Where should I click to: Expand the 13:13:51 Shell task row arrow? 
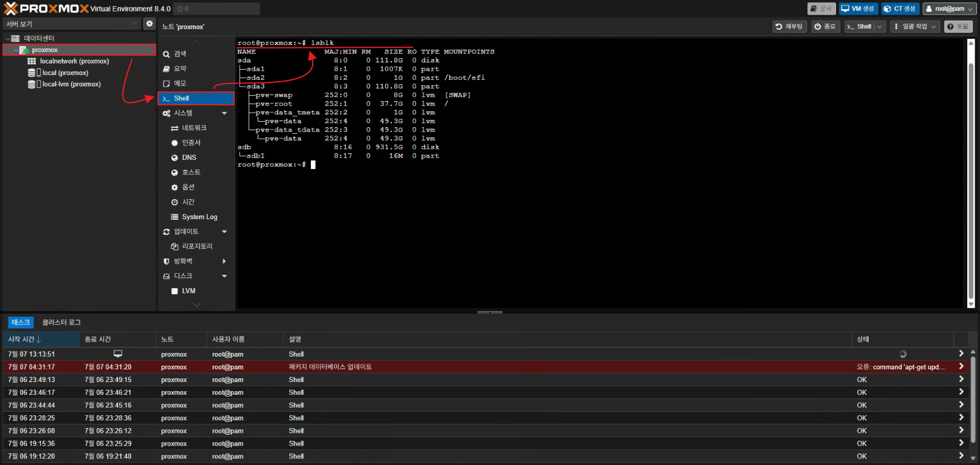[961, 354]
